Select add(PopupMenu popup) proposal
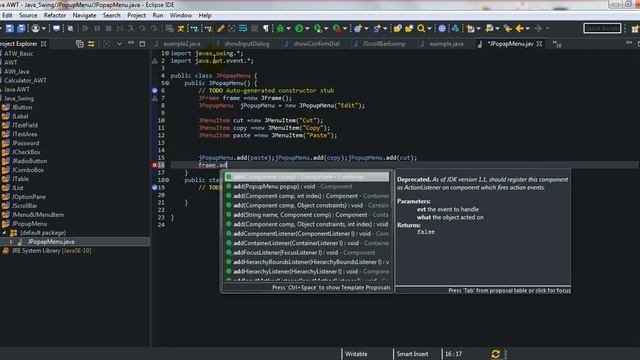 pyautogui.click(x=307, y=187)
